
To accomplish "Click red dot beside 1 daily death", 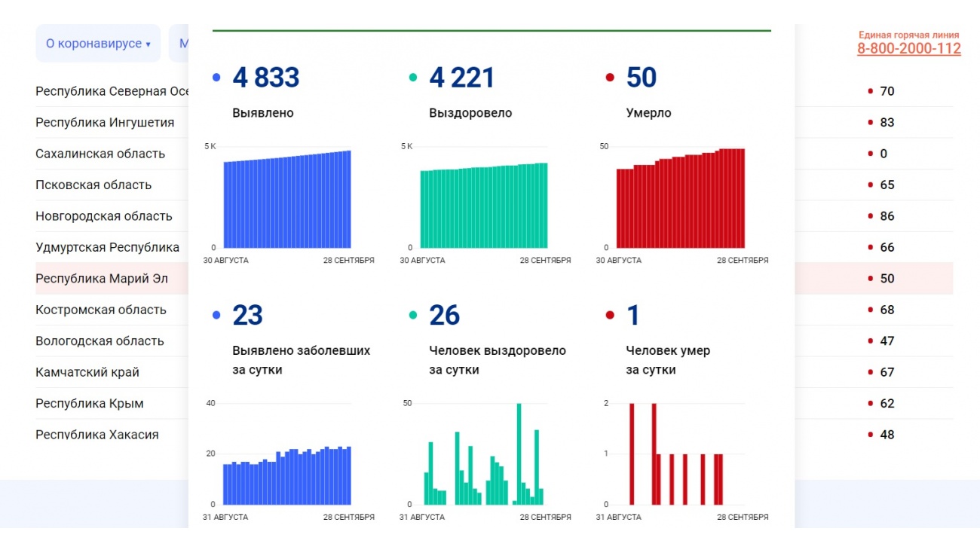I will click(610, 316).
